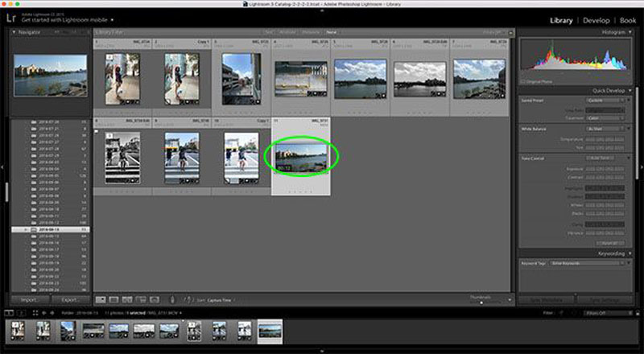Click the Import button

click(x=28, y=300)
